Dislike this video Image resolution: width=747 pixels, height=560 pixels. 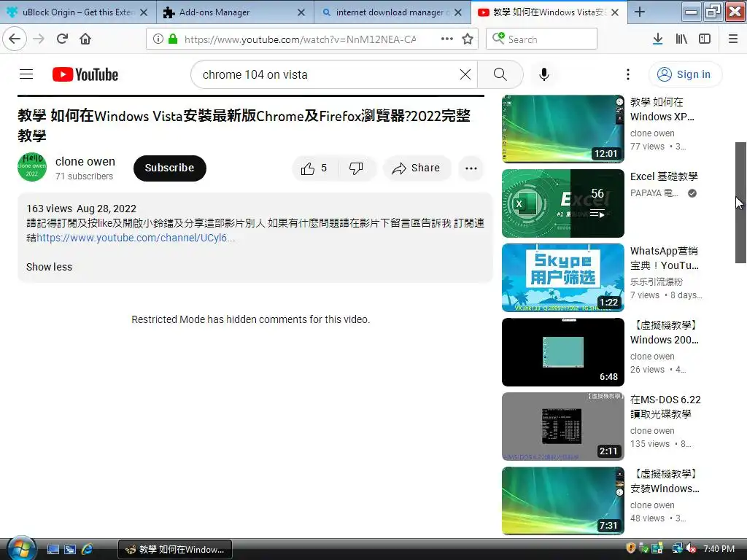click(x=356, y=168)
